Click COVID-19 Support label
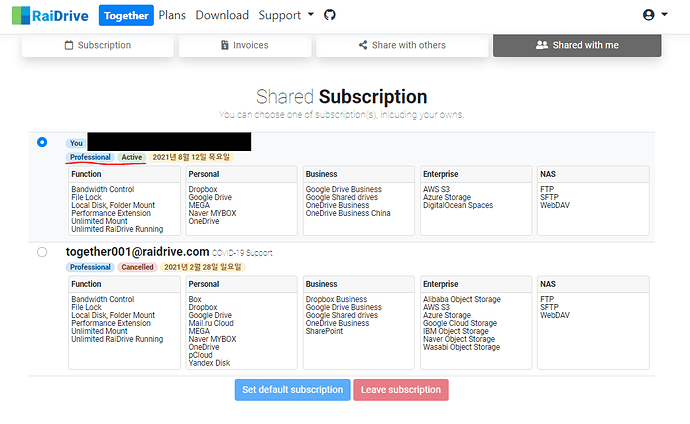Viewport: 690px width, 424px height. click(242, 253)
